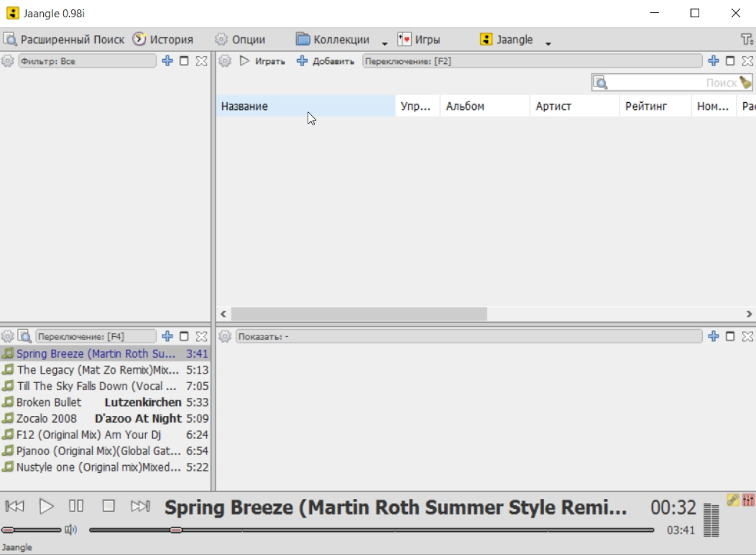
Task: Skip to next track
Action: click(x=140, y=506)
